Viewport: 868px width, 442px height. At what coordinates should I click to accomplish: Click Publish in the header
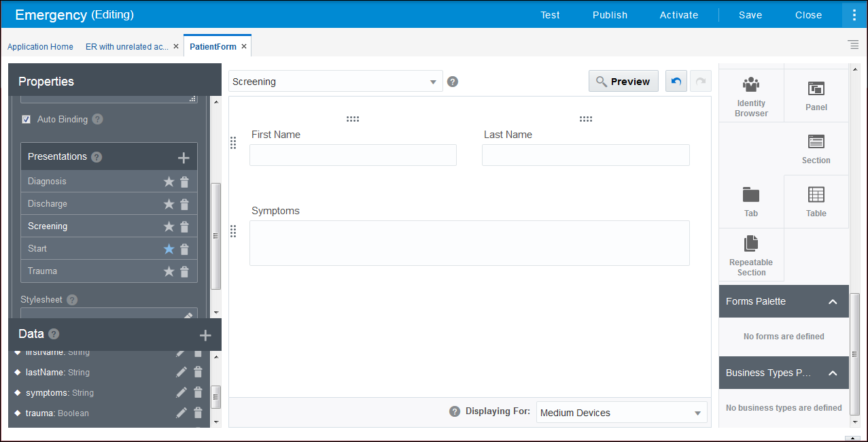click(610, 15)
